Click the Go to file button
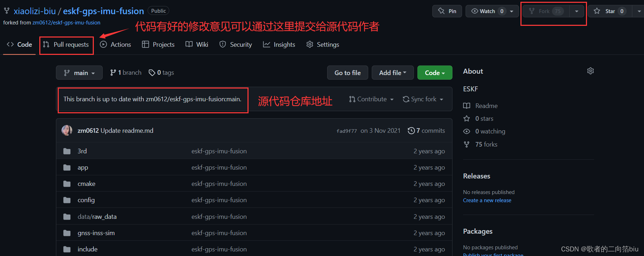 [x=348, y=73]
